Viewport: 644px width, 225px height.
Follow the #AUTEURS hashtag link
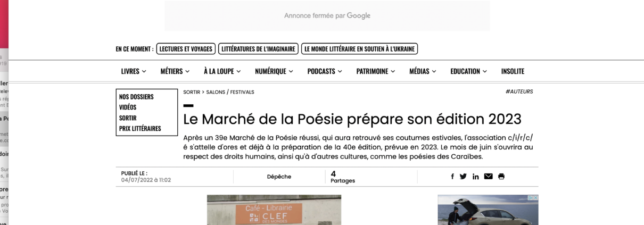519,91
